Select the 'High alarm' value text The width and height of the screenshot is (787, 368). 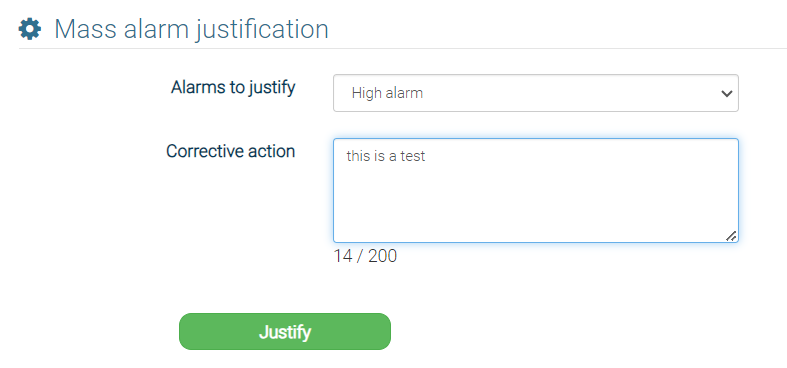387,93
